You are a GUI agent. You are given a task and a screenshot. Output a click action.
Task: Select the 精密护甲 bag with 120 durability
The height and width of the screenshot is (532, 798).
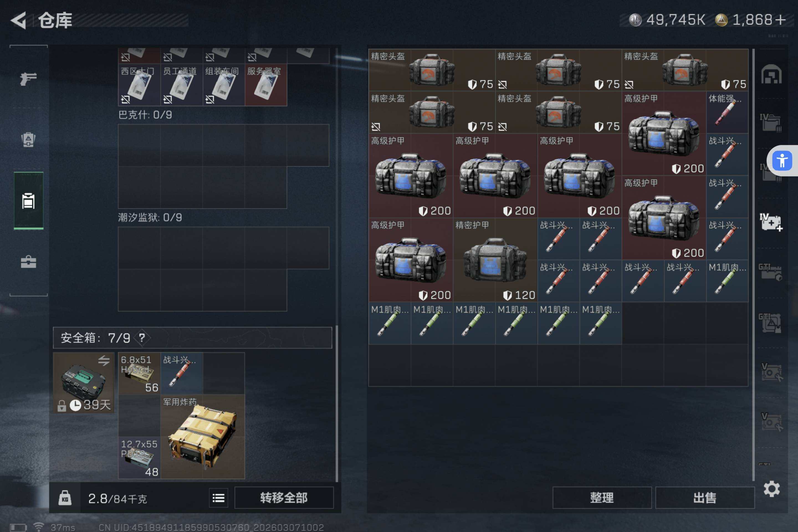(x=495, y=260)
